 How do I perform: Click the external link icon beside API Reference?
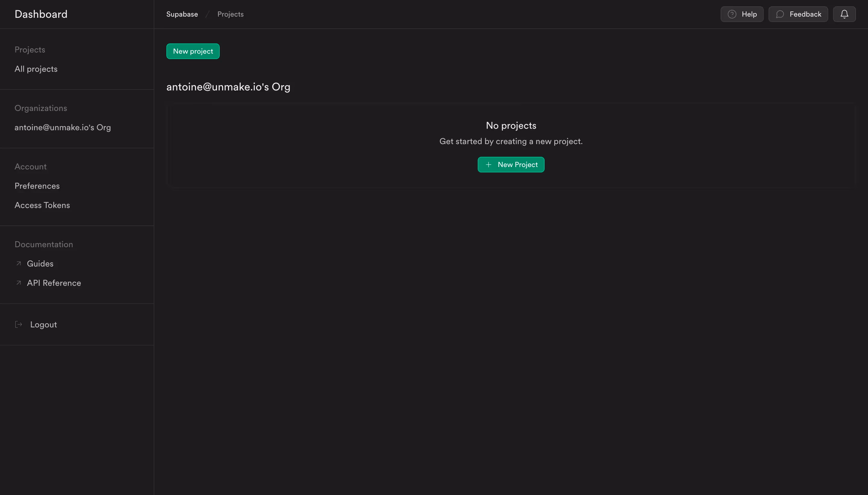pyautogui.click(x=19, y=283)
